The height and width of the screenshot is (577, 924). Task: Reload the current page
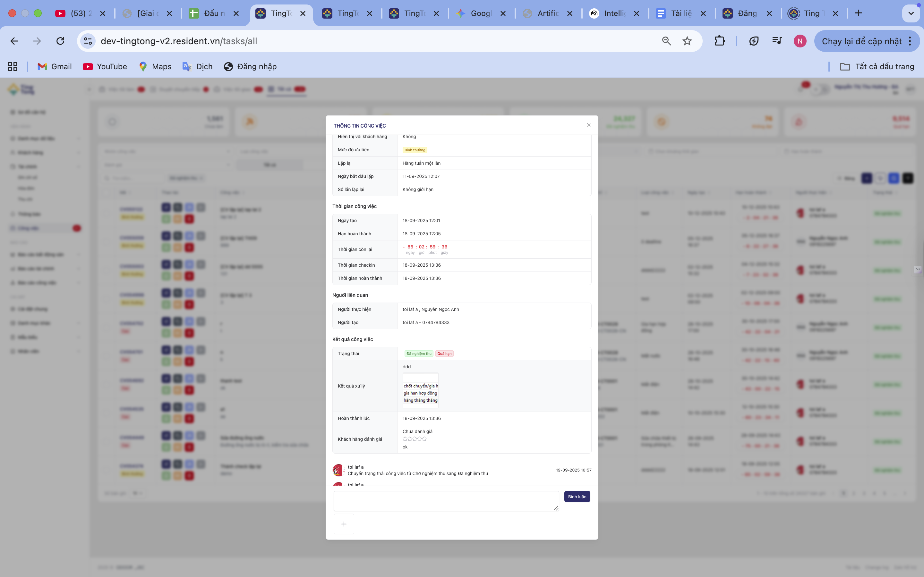click(x=60, y=41)
